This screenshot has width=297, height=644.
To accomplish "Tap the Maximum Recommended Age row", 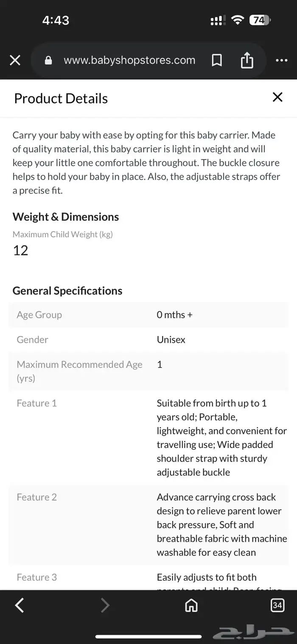I will [148, 371].
